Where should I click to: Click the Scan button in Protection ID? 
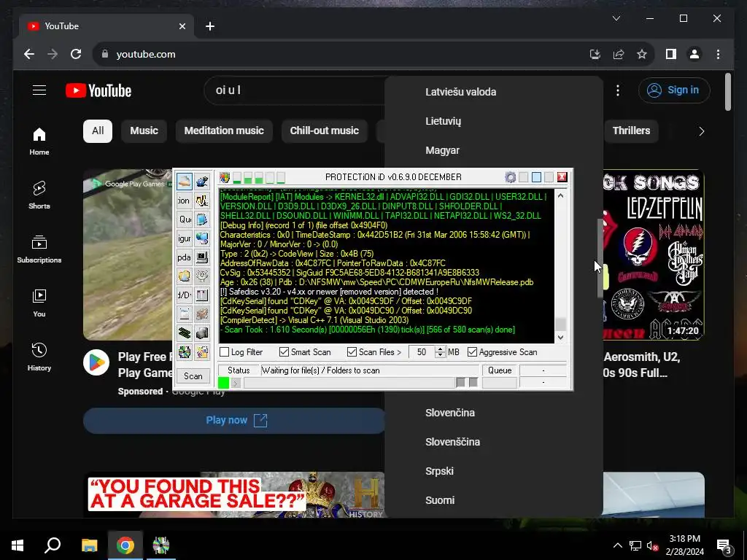point(193,376)
